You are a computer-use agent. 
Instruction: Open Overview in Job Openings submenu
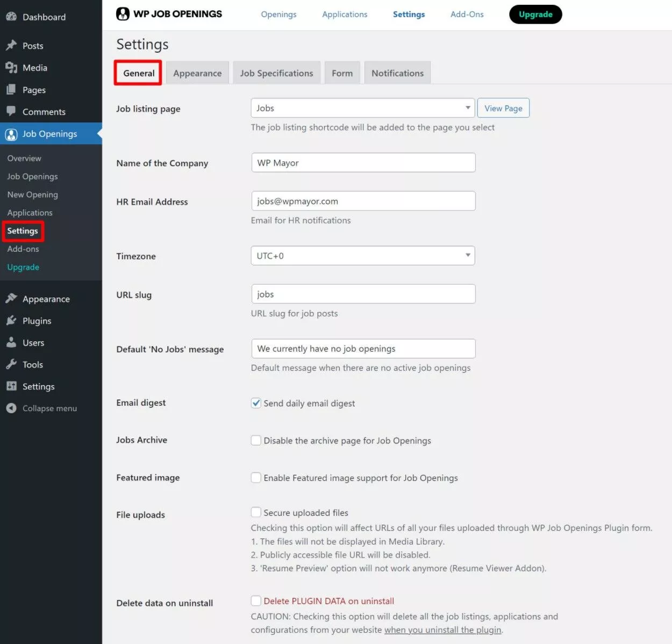pyautogui.click(x=24, y=158)
